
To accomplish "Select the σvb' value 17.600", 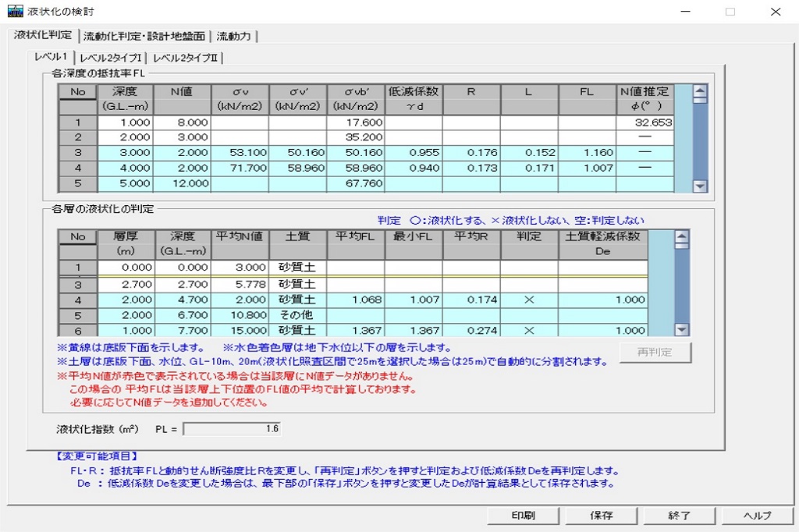I will pyautogui.click(x=356, y=122).
